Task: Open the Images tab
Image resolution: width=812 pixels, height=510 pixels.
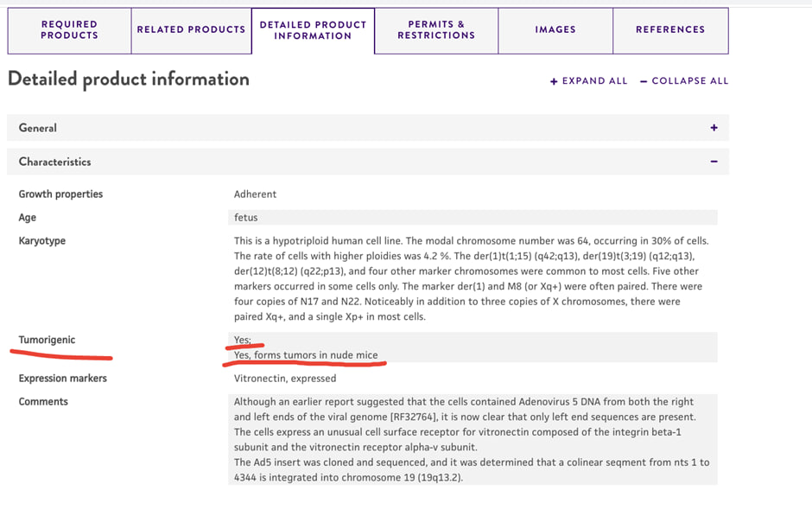Action: click(555, 30)
